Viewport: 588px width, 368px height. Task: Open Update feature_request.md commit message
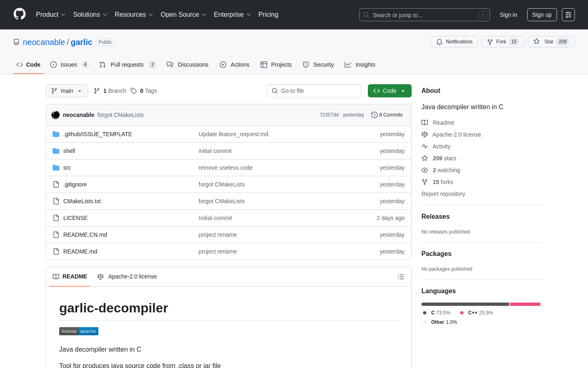(233, 134)
